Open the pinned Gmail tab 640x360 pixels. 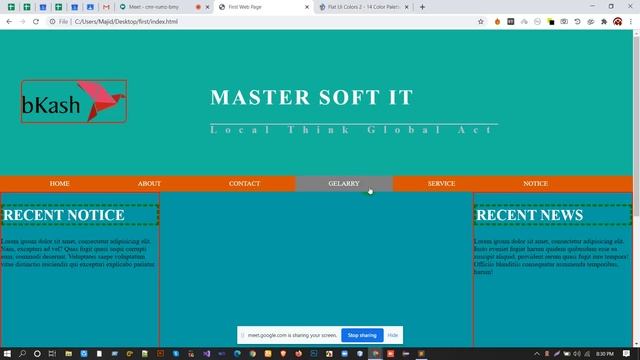coord(106,7)
